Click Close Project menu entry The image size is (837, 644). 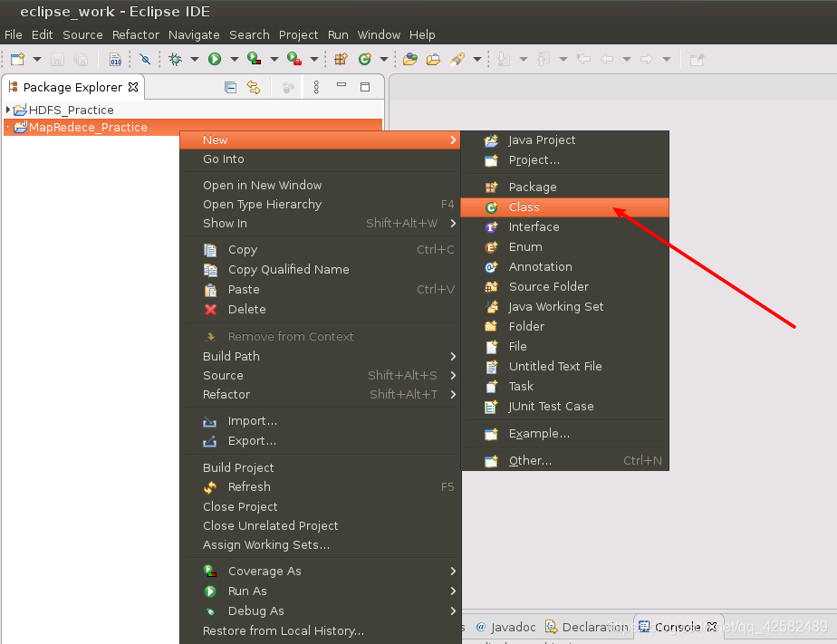pos(321,507)
